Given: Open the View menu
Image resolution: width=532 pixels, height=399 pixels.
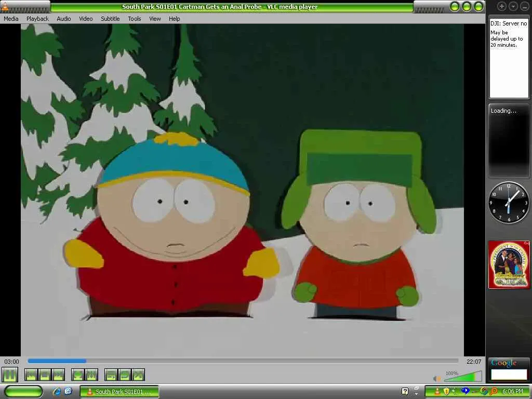Looking at the screenshot, I should pyautogui.click(x=155, y=19).
